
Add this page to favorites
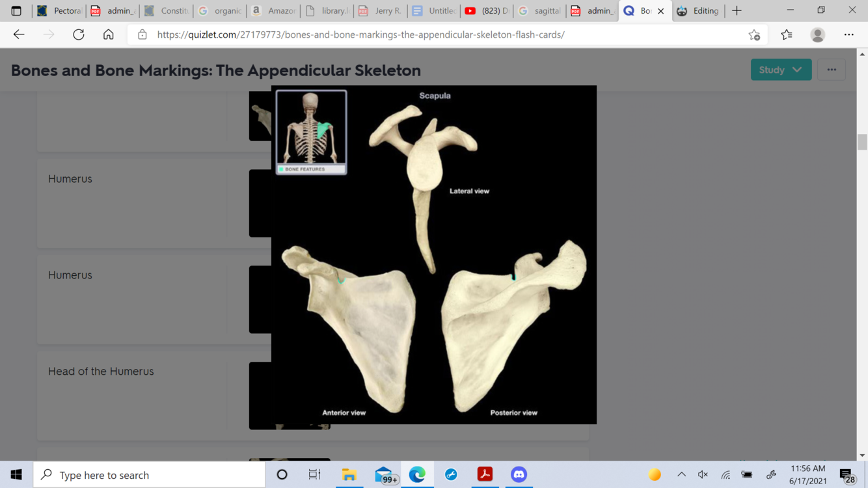pyautogui.click(x=754, y=34)
